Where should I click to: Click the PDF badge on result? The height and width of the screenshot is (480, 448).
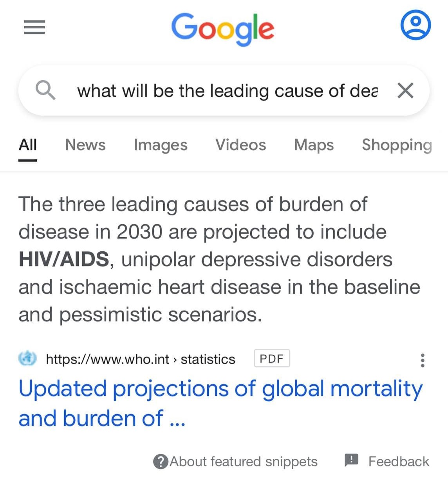(272, 359)
